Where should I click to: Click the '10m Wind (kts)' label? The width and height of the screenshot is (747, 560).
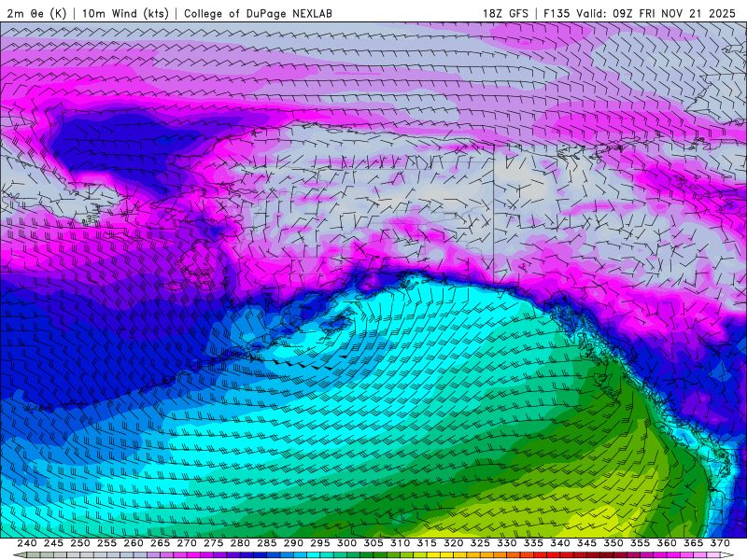point(125,13)
